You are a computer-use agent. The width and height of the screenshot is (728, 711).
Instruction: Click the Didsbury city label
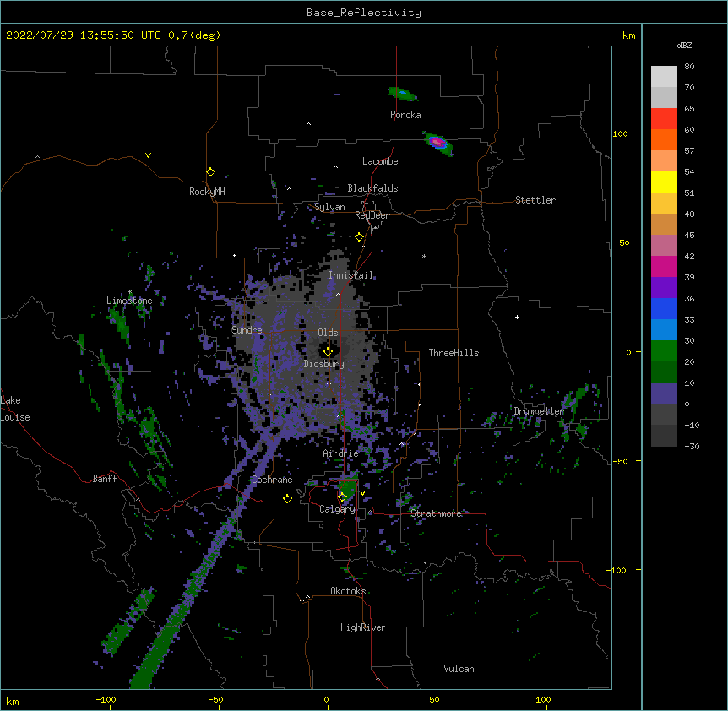[x=324, y=364]
